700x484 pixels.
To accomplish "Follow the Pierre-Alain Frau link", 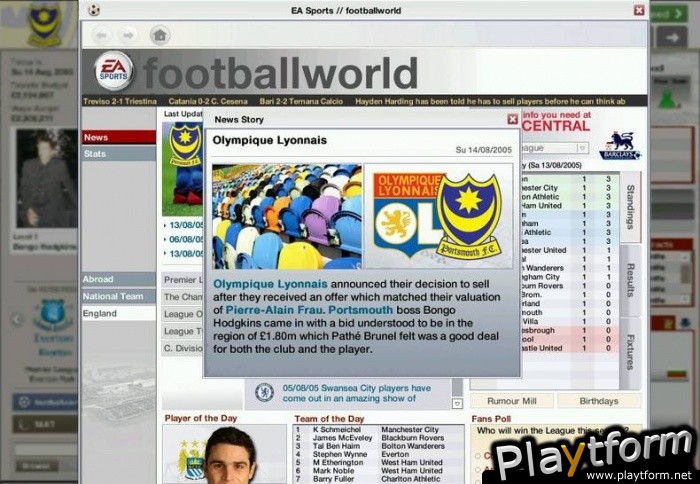I will click(x=275, y=310).
